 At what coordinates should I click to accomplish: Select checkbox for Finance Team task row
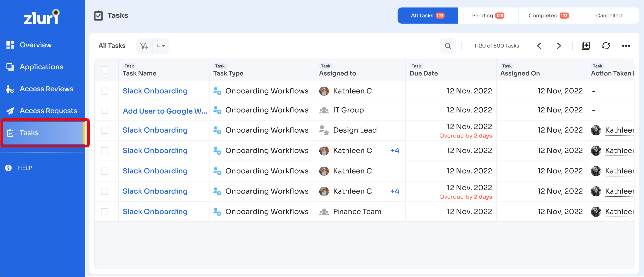click(104, 212)
